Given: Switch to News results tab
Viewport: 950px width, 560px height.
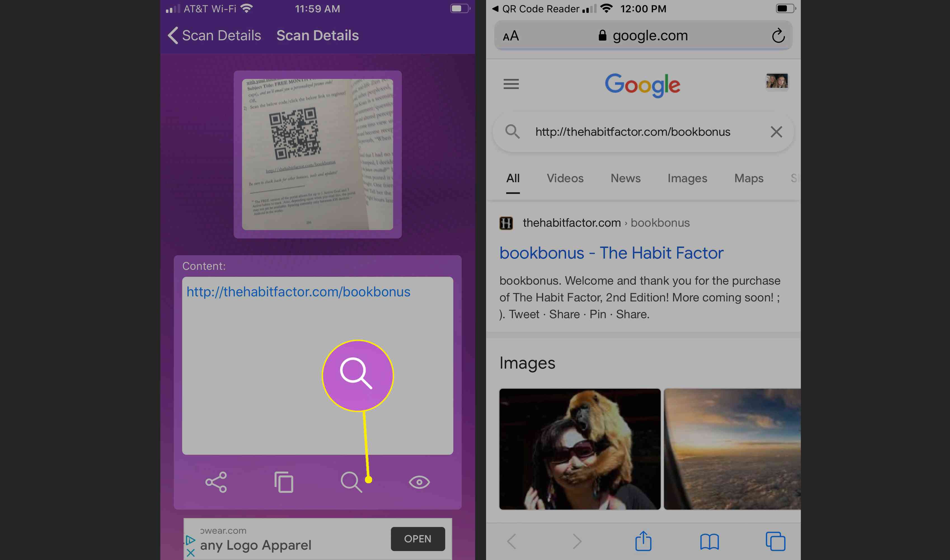Looking at the screenshot, I should pyautogui.click(x=625, y=178).
